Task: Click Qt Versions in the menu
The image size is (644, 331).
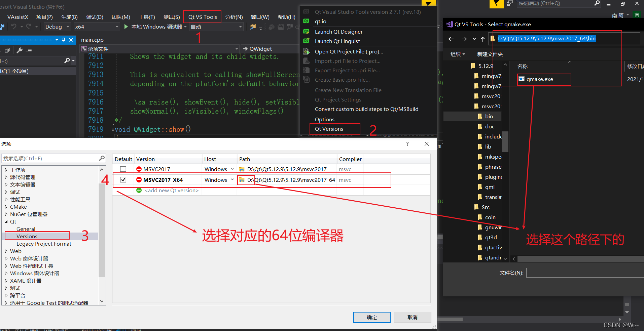Action: 329,129
